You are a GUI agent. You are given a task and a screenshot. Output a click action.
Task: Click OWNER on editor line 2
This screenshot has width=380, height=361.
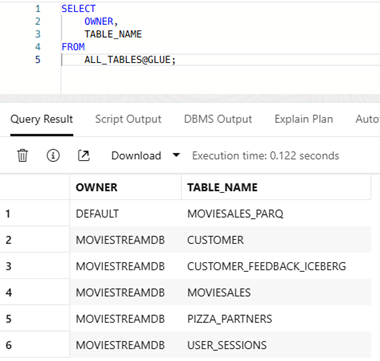[x=99, y=21]
